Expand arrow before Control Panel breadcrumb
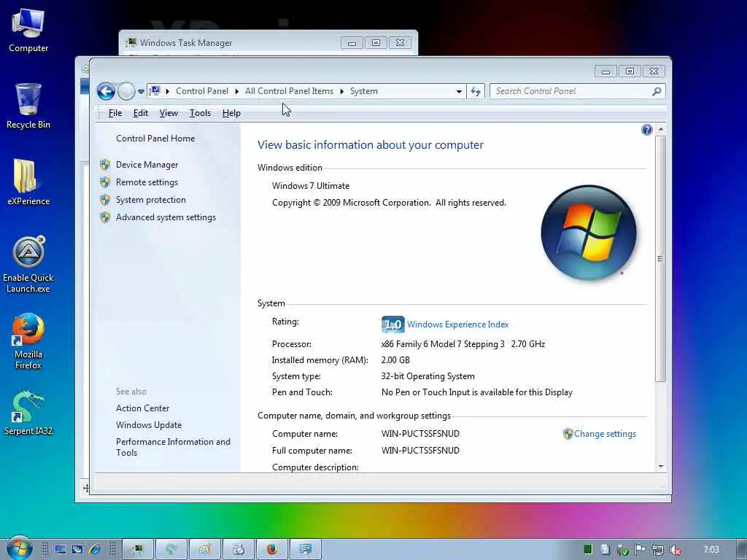 (x=168, y=91)
